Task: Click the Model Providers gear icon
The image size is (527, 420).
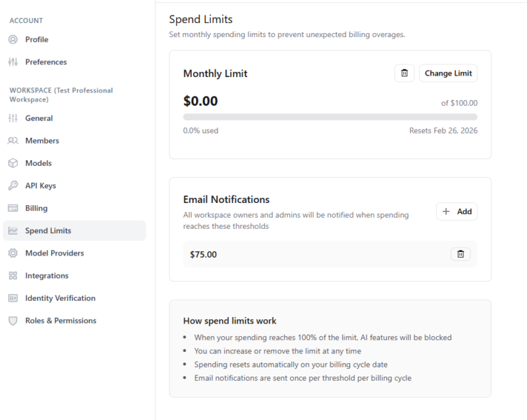Action: [13, 253]
